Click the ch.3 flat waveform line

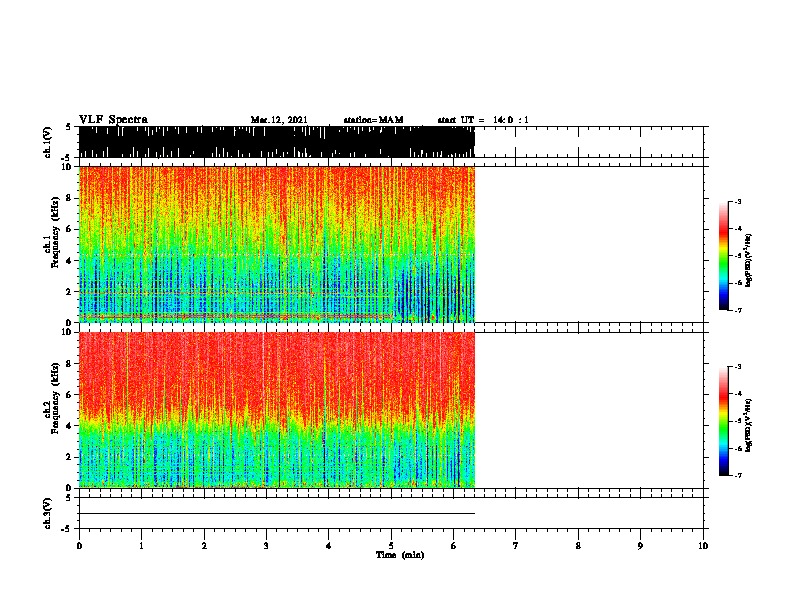tap(277, 514)
